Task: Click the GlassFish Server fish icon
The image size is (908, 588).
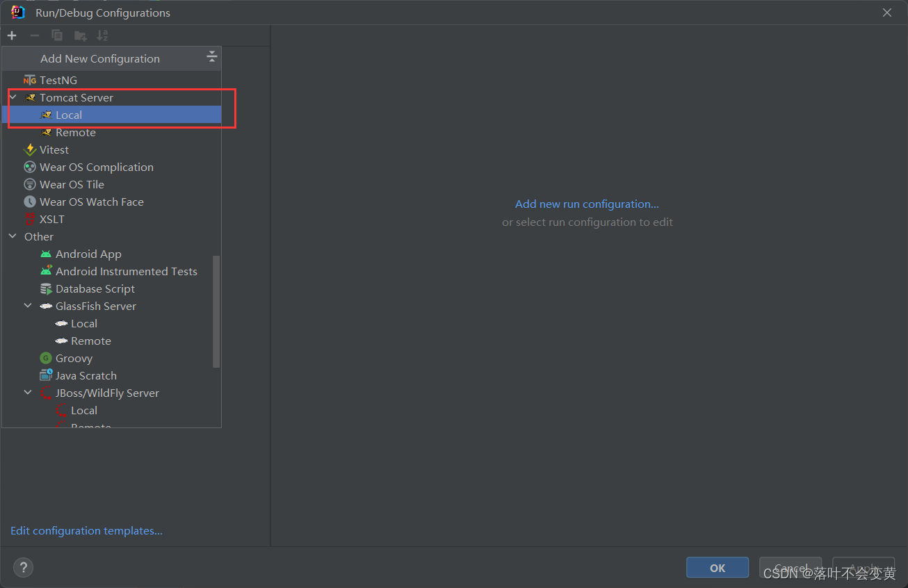Action: (x=46, y=307)
